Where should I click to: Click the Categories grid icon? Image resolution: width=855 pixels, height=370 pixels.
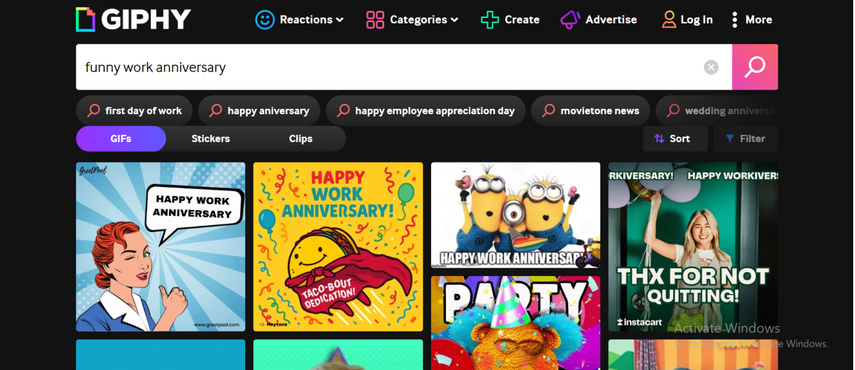[375, 20]
